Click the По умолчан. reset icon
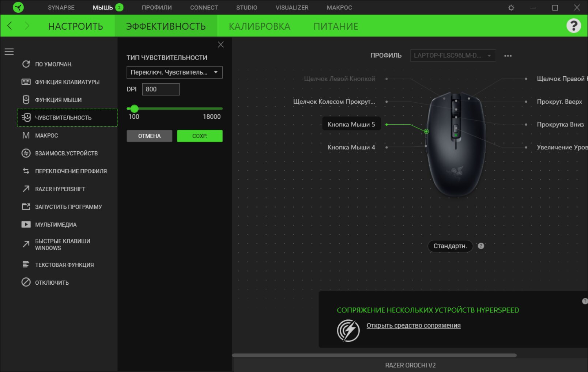This screenshot has width=588, height=372. (x=26, y=64)
